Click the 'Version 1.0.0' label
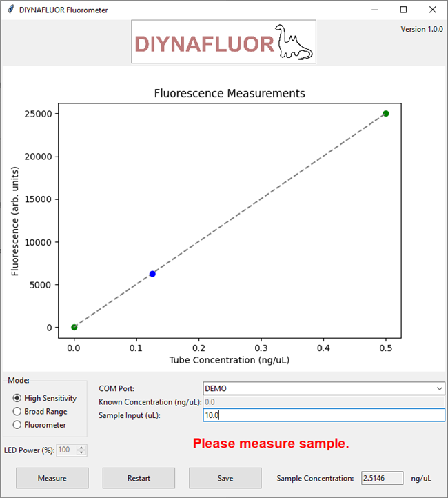The width and height of the screenshot is (448, 498). 422,29
